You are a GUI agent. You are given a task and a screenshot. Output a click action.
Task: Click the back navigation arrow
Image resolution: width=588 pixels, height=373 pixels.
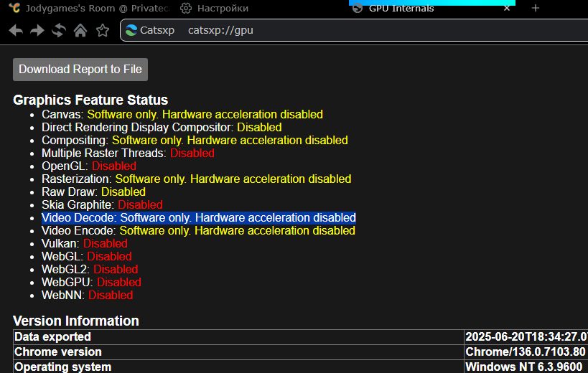click(x=16, y=30)
